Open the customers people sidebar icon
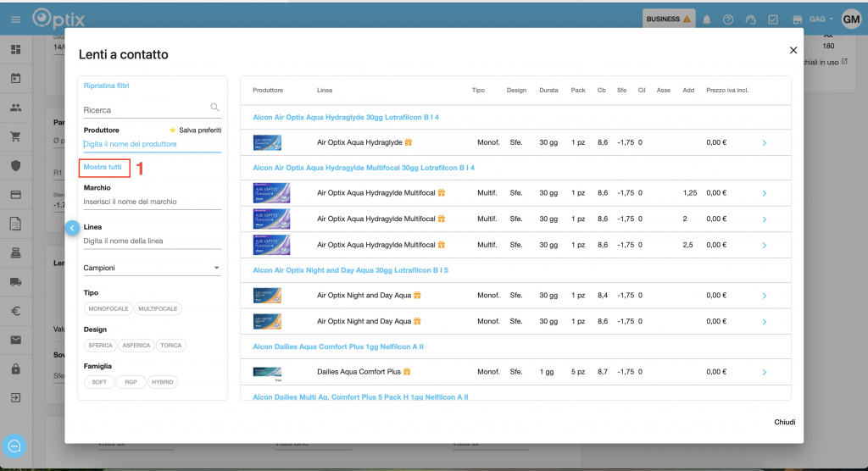The width and height of the screenshot is (868, 471). click(15, 108)
